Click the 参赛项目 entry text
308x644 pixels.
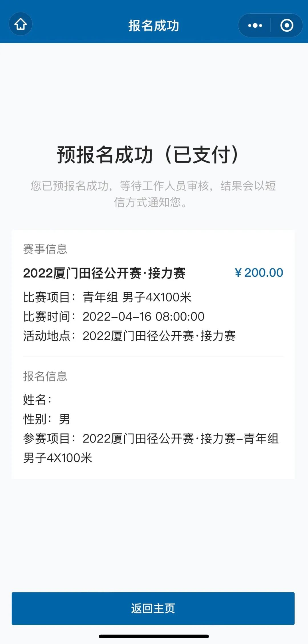(x=151, y=448)
